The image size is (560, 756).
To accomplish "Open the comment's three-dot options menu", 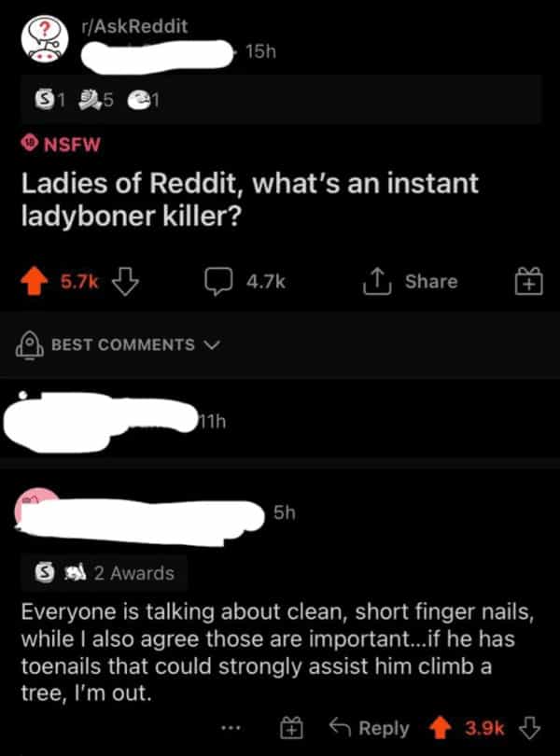I will [231, 728].
